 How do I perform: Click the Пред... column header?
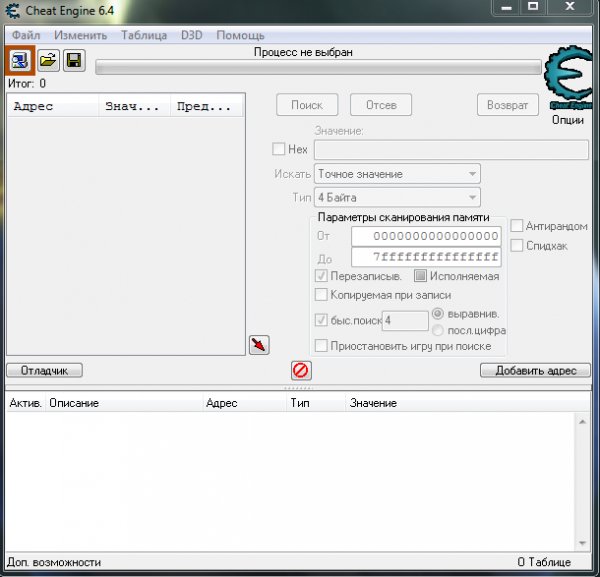tap(206, 106)
